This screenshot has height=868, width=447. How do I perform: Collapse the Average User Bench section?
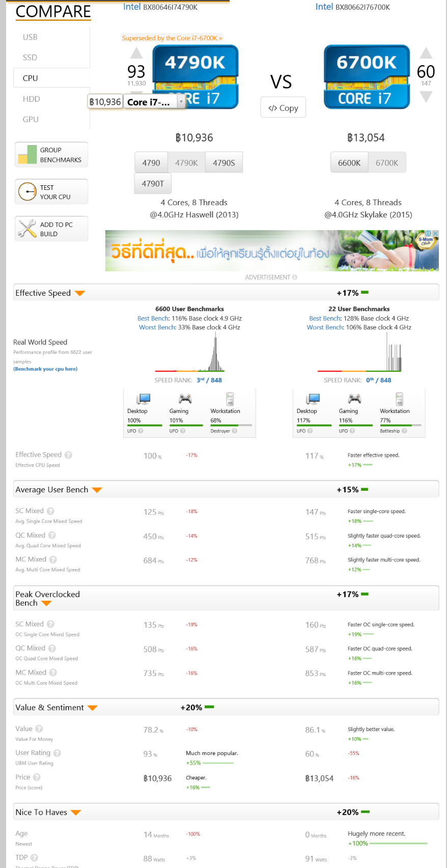pos(97,490)
